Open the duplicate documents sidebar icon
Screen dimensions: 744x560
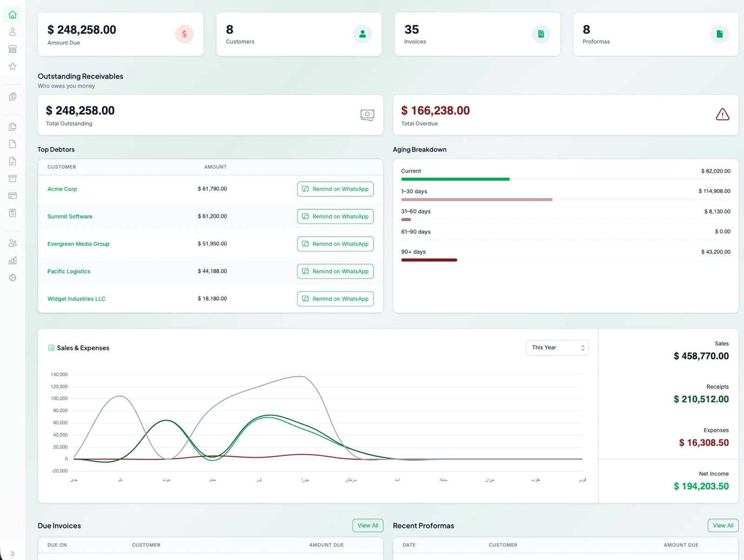click(13, 126)
